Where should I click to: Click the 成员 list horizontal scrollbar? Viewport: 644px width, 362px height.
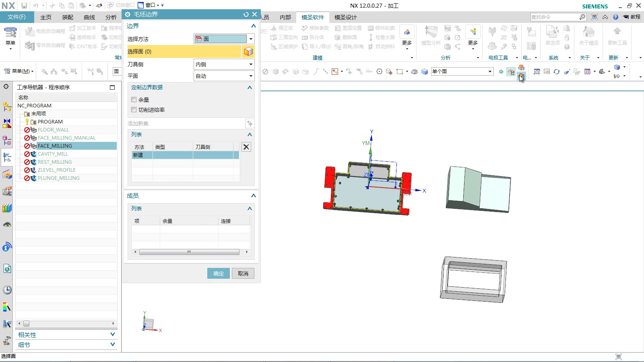(x=189, y=252)
